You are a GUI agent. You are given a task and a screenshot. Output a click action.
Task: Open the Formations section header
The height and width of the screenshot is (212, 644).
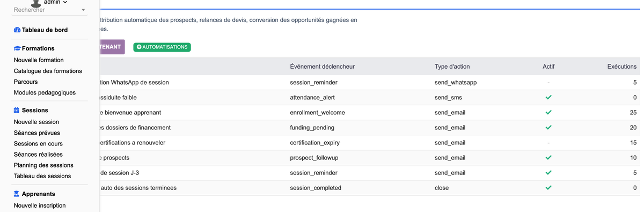38,48
